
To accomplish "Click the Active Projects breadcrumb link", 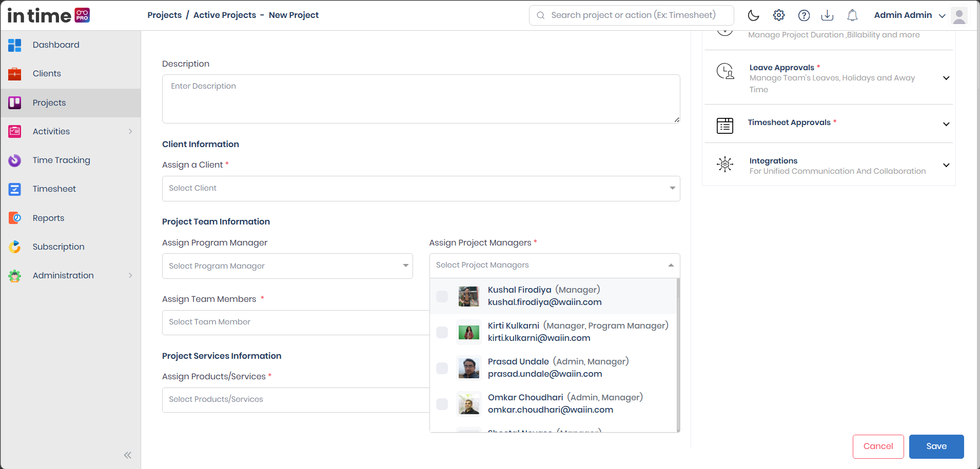I will tap(225, 15).
